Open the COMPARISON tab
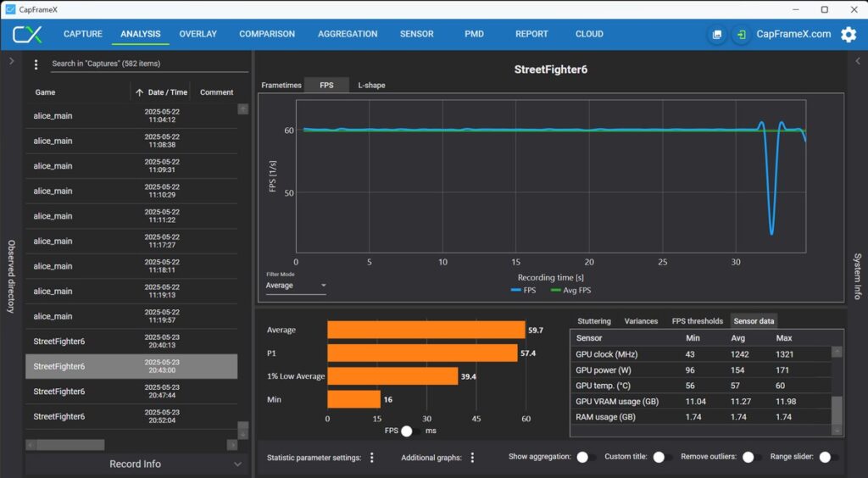This screenshot has height=478, width=868. tap(267, 34)
